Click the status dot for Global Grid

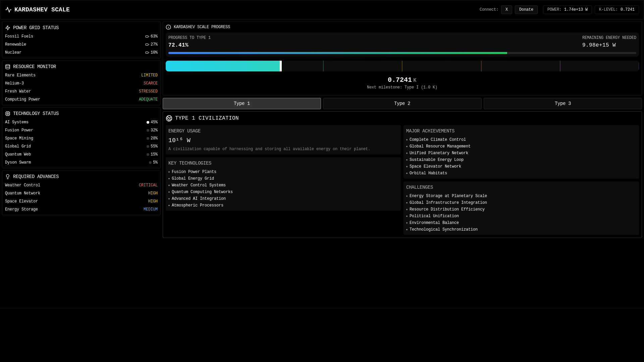[148, 146]
